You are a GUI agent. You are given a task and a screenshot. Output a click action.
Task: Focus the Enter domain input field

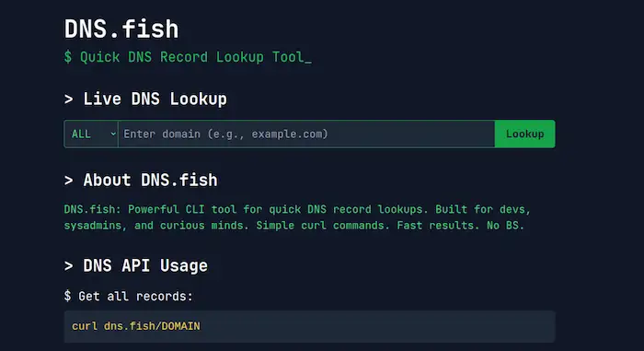[x=306, y=134]
